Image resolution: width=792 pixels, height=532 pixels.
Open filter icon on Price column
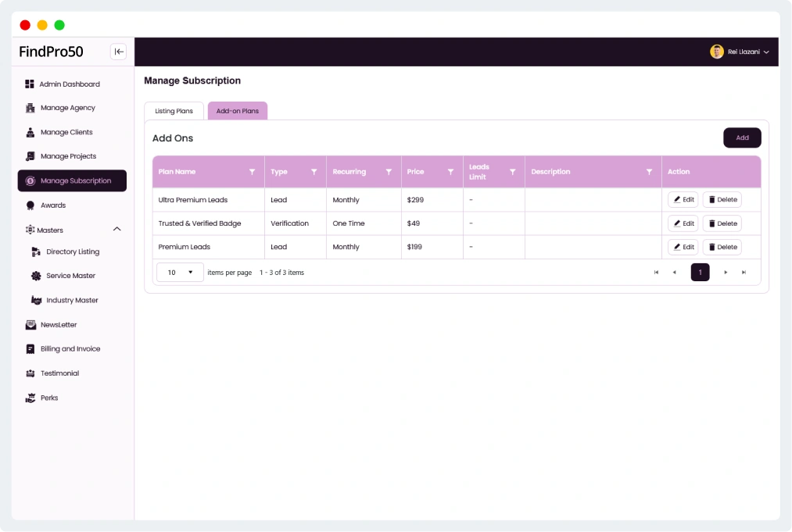coord(450,172)
